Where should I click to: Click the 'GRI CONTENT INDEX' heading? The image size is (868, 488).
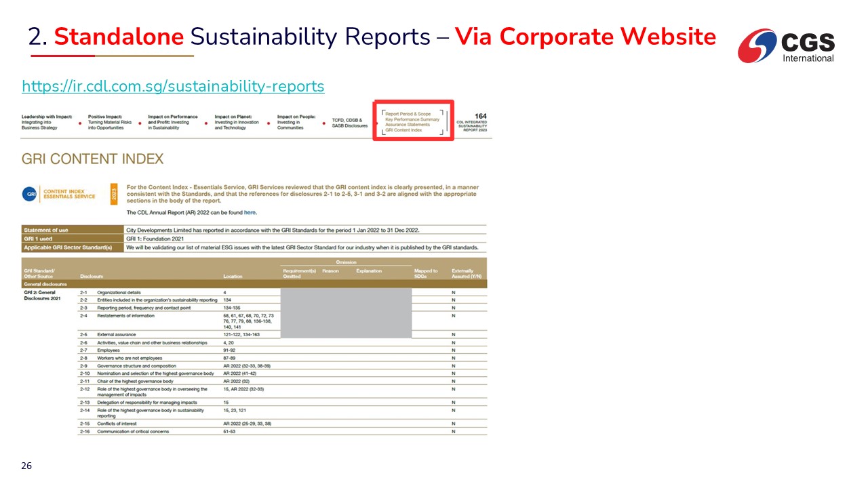pos(93,159)
